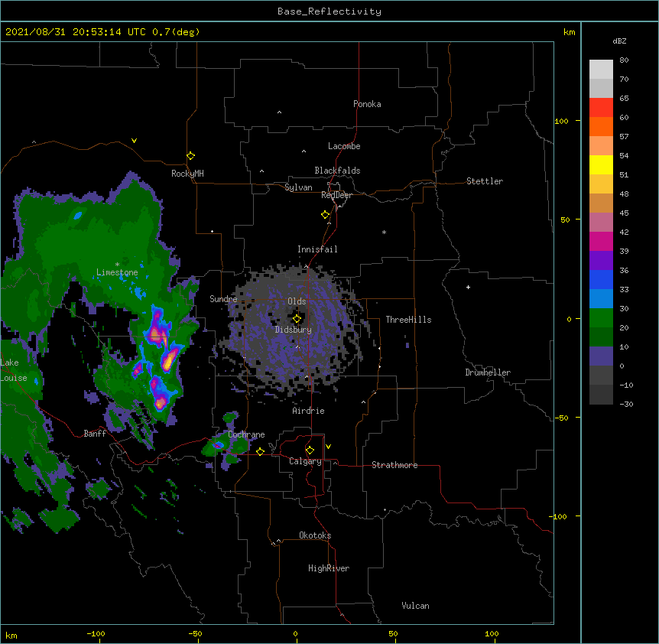The width and height of the screenshot is (659, 644).
Task: Click the yellow diamond marker above Calgary label
Action: pos(310,450)
